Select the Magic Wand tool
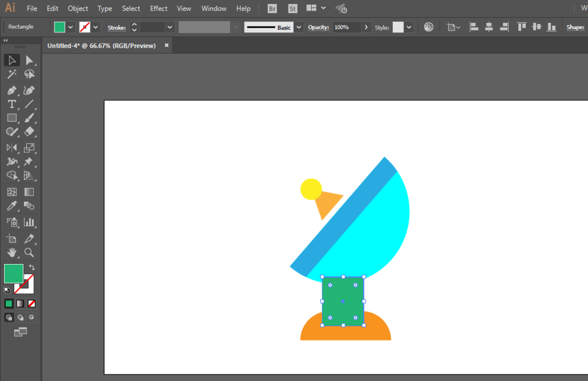The width and height of the screenshot is (588, 381). click(12, 74)
